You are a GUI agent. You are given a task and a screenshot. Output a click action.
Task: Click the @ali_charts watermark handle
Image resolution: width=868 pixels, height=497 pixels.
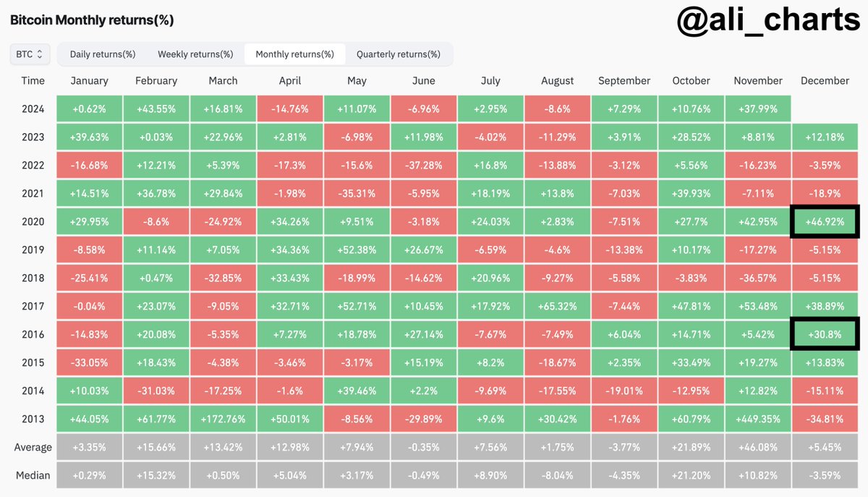click(768, 20)
